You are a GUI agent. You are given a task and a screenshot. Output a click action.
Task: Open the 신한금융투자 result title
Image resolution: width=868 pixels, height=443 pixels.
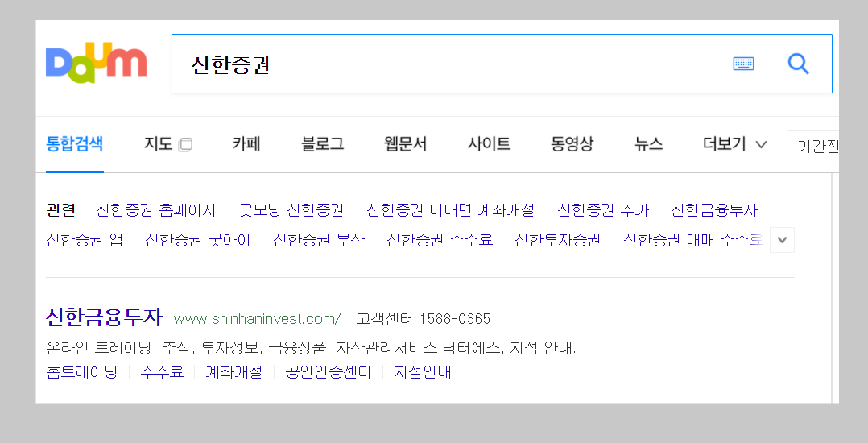tap(104, 317)
